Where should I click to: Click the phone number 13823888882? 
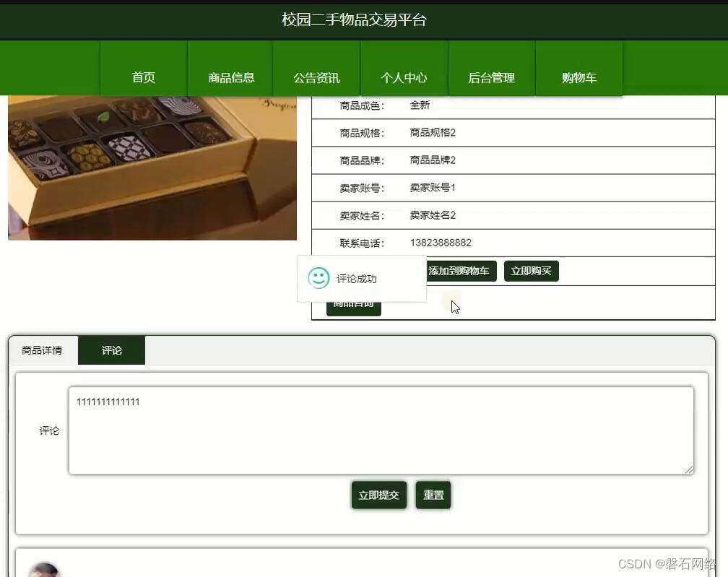click(x=441, y=243)
